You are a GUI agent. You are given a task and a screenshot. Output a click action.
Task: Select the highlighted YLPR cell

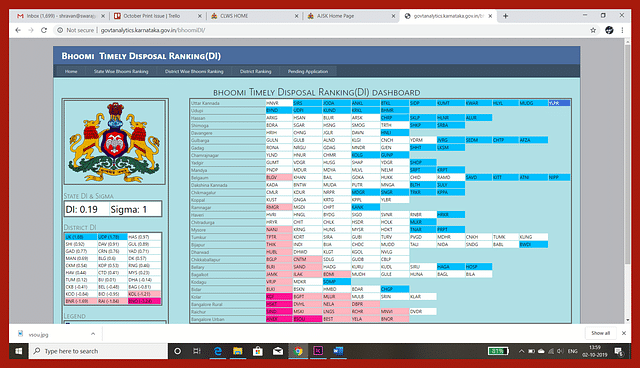pos(559,103)
